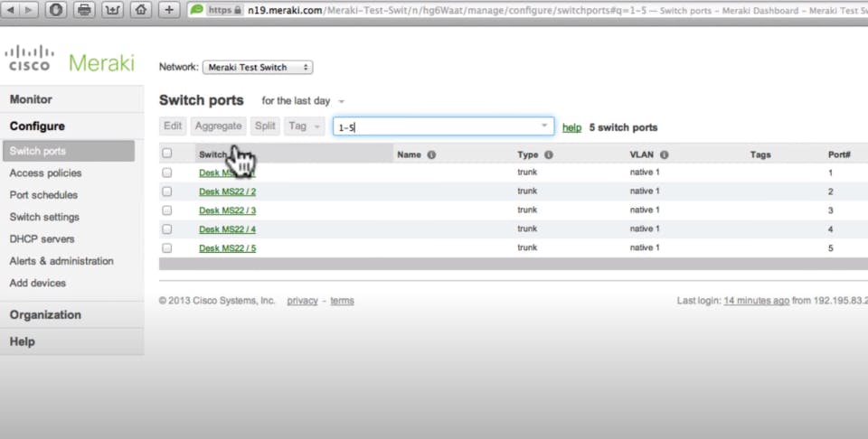Sort by the Port# column header
The height and width of the screenshot is (439, 868).
[x=839, y=154]
